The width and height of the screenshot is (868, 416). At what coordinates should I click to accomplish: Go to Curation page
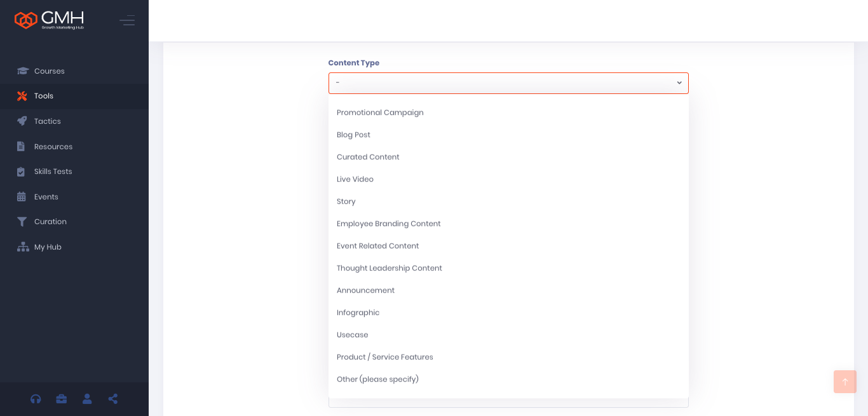point(74,222)
